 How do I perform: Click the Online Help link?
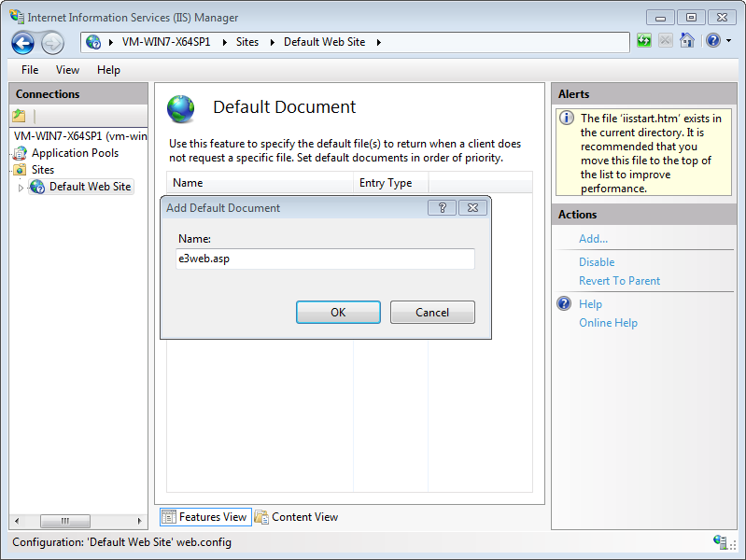coord(608,323)
